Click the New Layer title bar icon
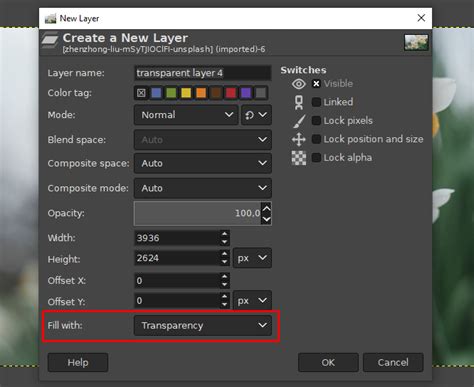 pyautogui.click(x=50, y=19)
